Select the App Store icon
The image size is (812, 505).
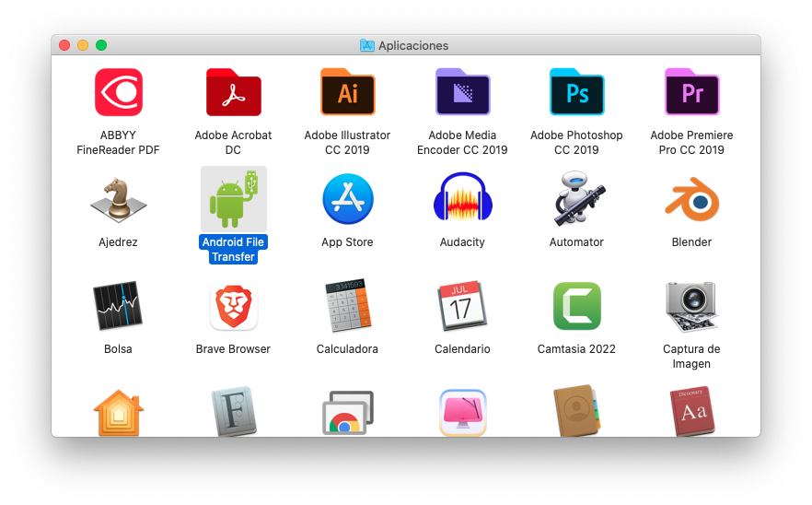347,199
